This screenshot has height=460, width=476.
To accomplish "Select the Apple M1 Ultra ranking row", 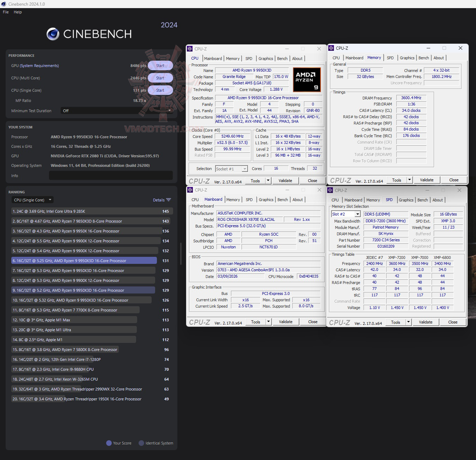I will click(92, 330).
